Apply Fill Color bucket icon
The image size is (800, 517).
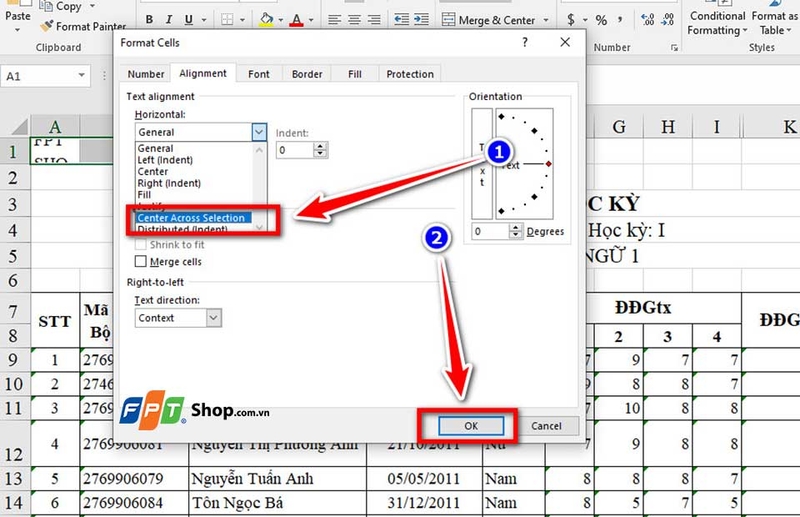click(266, 20)
